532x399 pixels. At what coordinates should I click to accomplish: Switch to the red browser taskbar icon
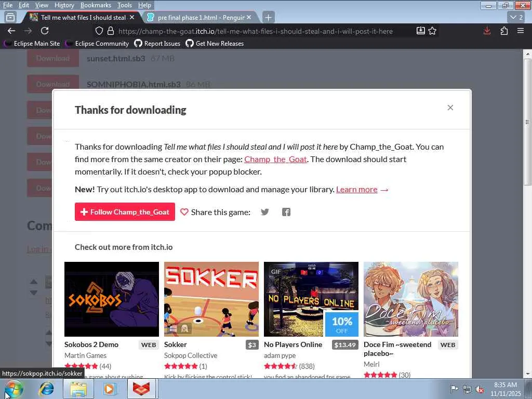141,389
